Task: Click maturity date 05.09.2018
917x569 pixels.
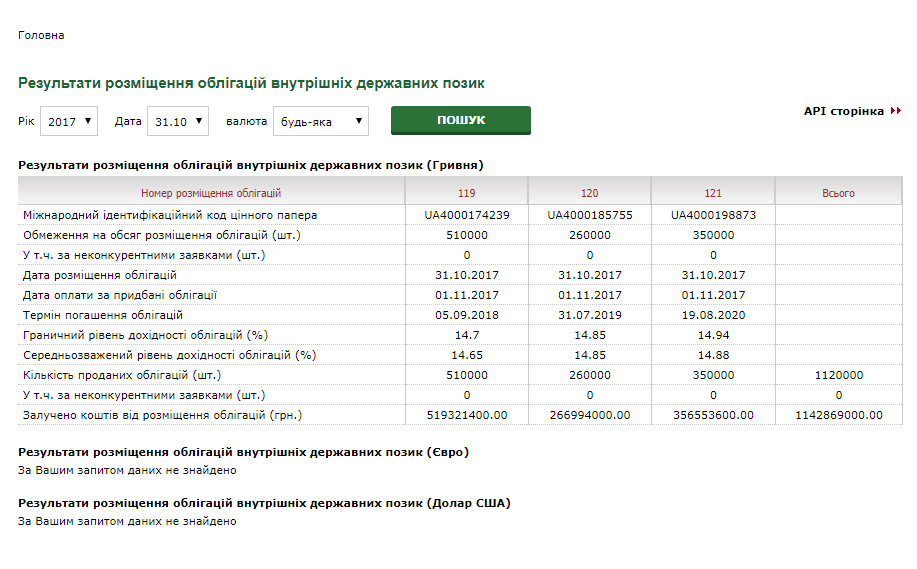Action: [467, 315]
